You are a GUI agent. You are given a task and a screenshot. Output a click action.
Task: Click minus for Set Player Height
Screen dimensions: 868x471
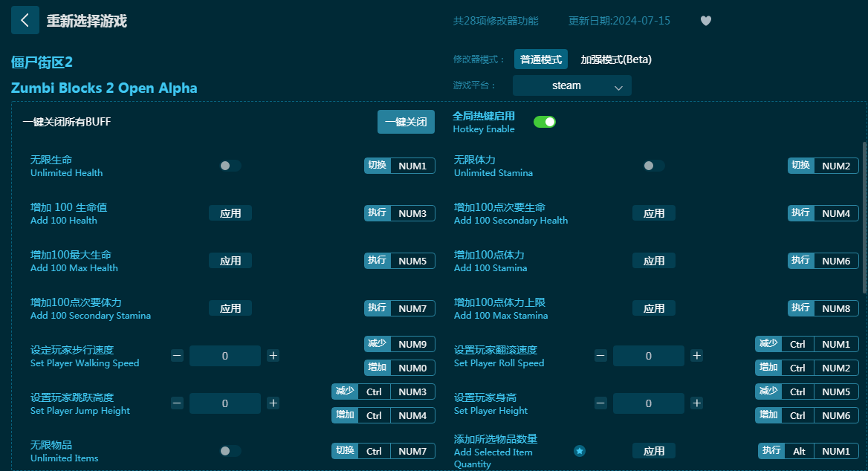[600, 403]
